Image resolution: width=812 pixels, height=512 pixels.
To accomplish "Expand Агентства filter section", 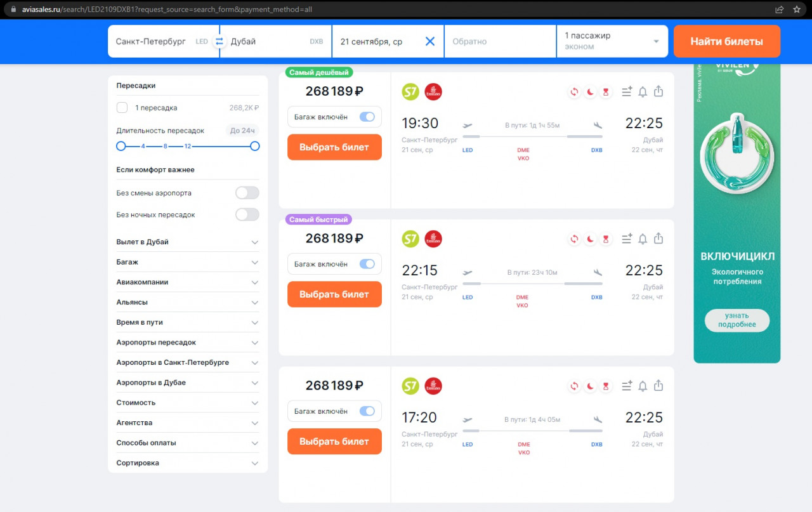I will (x=188, y=423).
